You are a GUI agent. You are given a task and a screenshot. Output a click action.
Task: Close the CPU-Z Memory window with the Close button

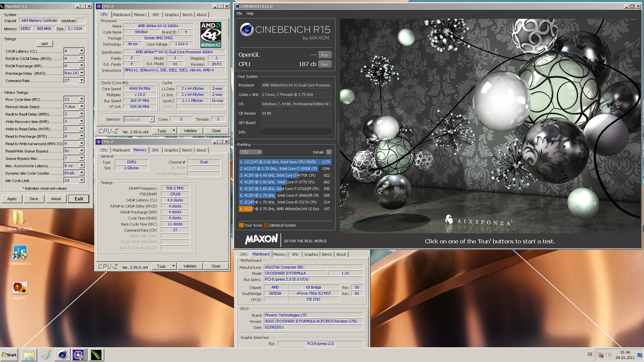[x=216, y=266]
